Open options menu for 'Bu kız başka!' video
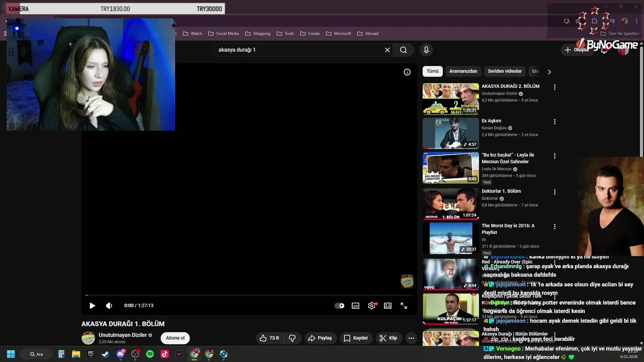Viewport: 644px width, 362px height. pos(554,156)
